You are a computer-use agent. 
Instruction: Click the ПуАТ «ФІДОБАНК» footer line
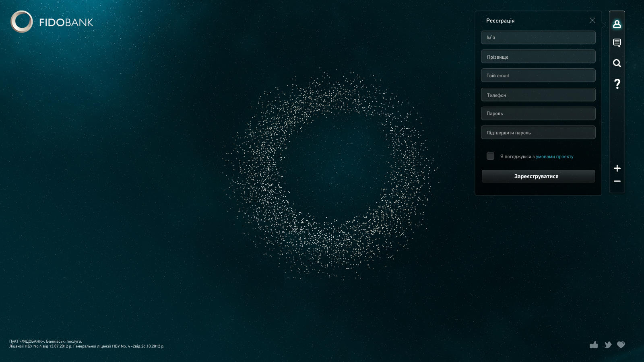pos(45,341)
